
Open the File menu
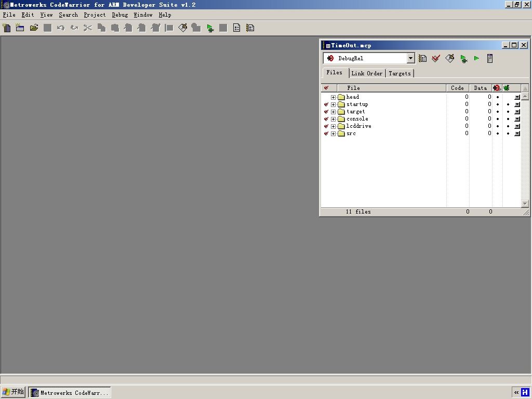9,15
